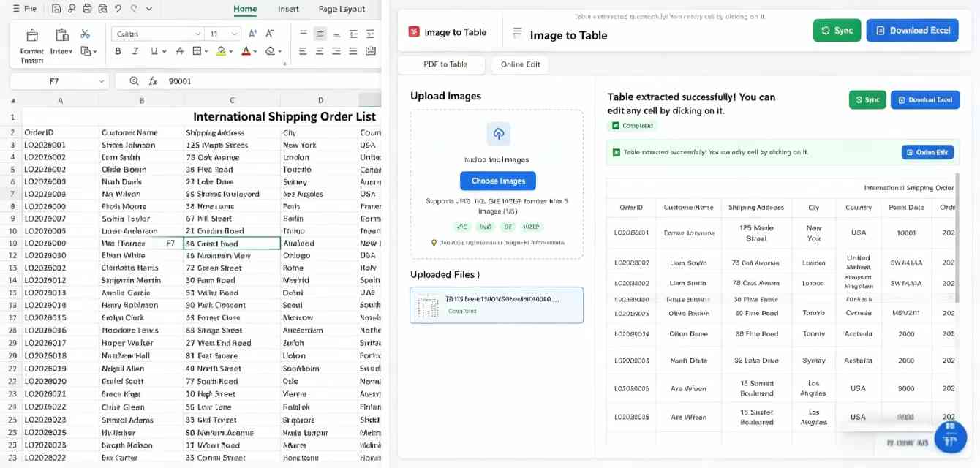The image size is (980, 468).
Task: Select the uploaded file marked Completed
Action: 497,305
